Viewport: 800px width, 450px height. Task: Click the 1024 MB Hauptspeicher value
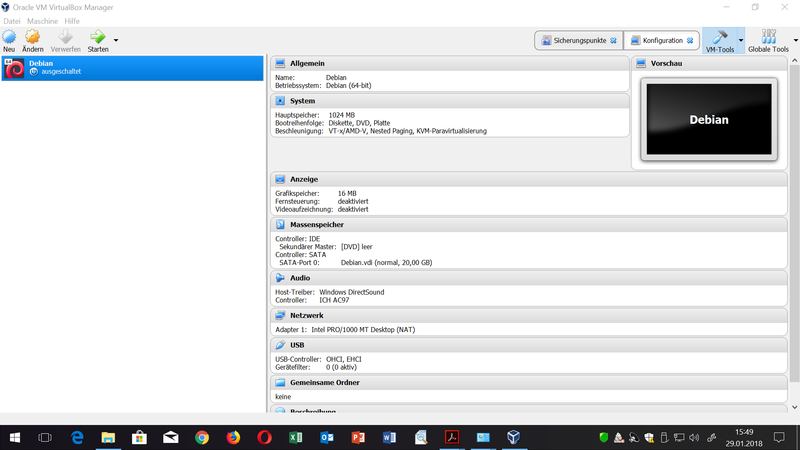pos(341,115)
